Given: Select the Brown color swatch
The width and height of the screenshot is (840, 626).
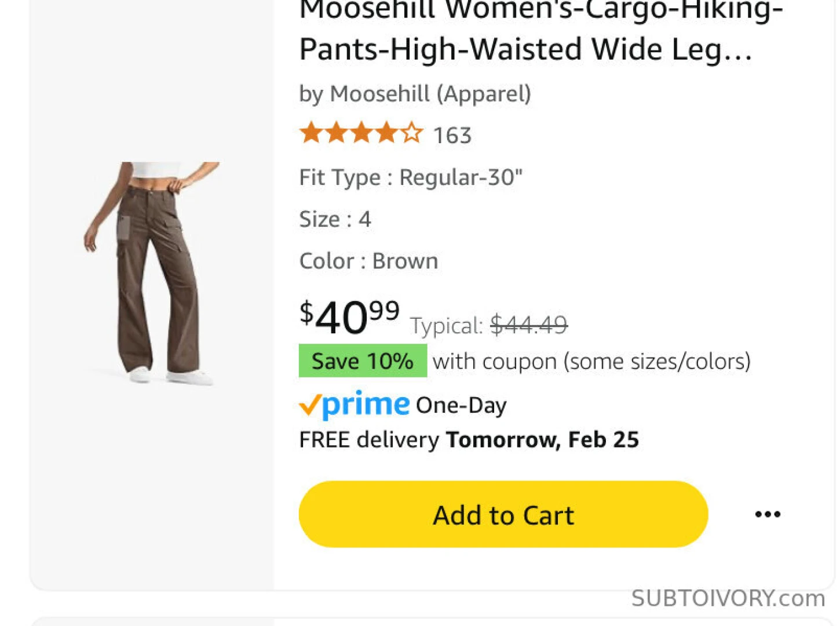Looking at the screenshot, I should click(406, 260).
